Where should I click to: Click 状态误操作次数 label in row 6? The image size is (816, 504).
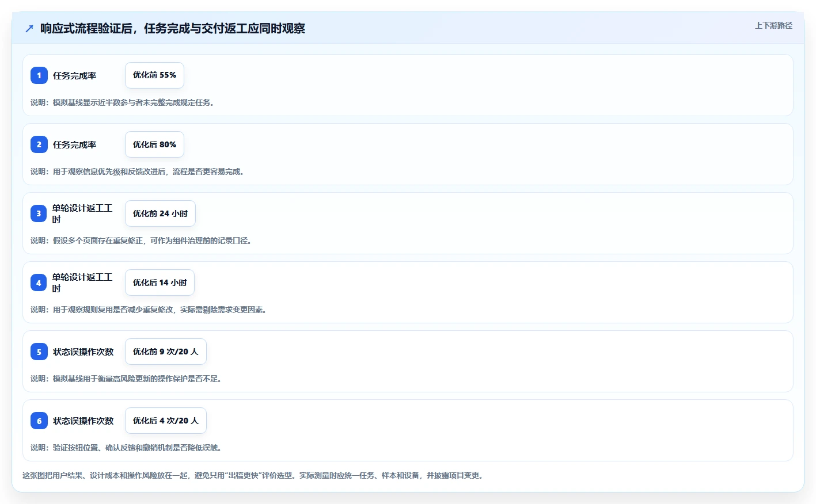[84, 421]
